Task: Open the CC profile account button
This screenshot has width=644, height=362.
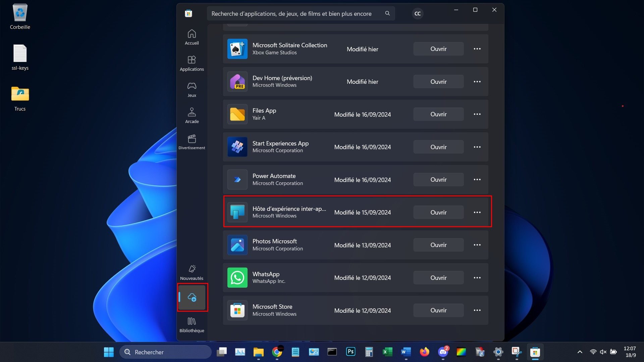Action: [x=417, y=13]
